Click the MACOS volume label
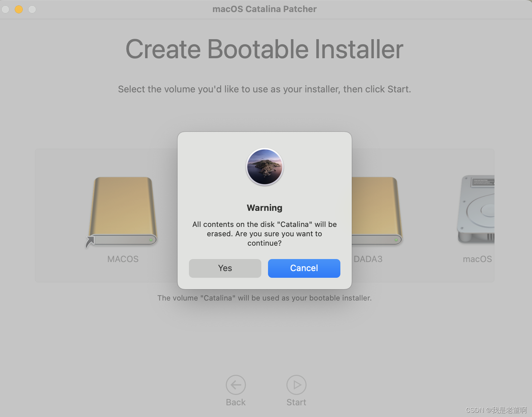 [x=123, y=259]
